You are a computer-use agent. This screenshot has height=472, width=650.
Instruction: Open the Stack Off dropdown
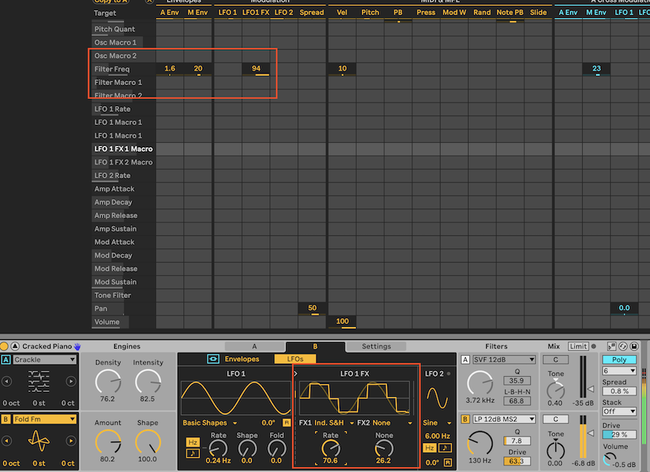coord(619,411)
